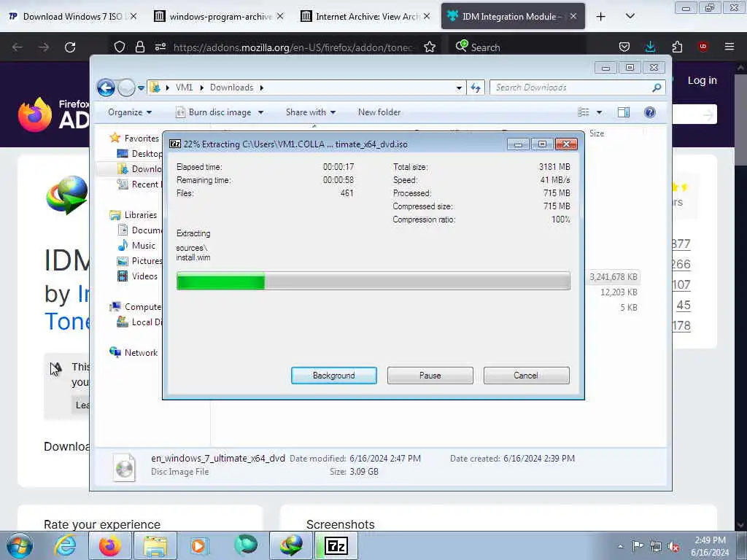
Task: Reload the Firefox page
Action: 70,47
